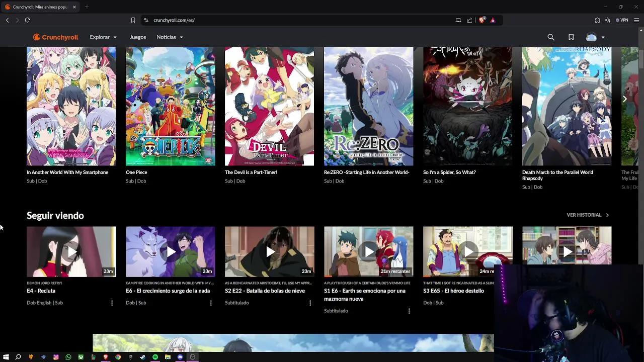Image resolution: width=644 pixels, height=362 pixels.
Task: Click the VER HISTORIAL link
Action: (585, 215)
